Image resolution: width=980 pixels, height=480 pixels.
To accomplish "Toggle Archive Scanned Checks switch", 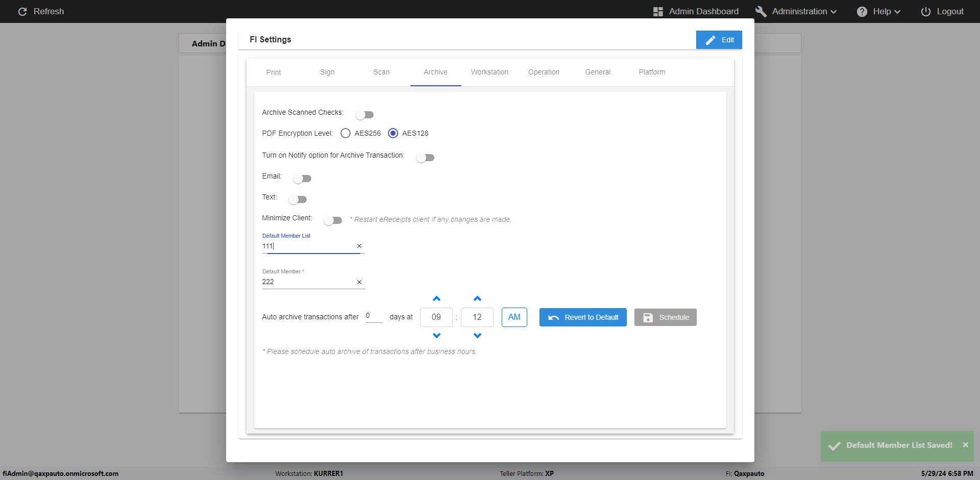I will coord(364,115).
